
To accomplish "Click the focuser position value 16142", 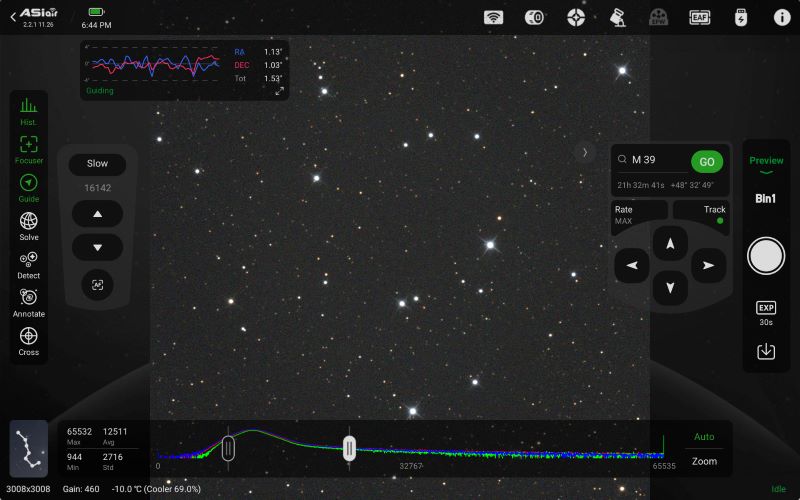I will click(x=97, y=188).
